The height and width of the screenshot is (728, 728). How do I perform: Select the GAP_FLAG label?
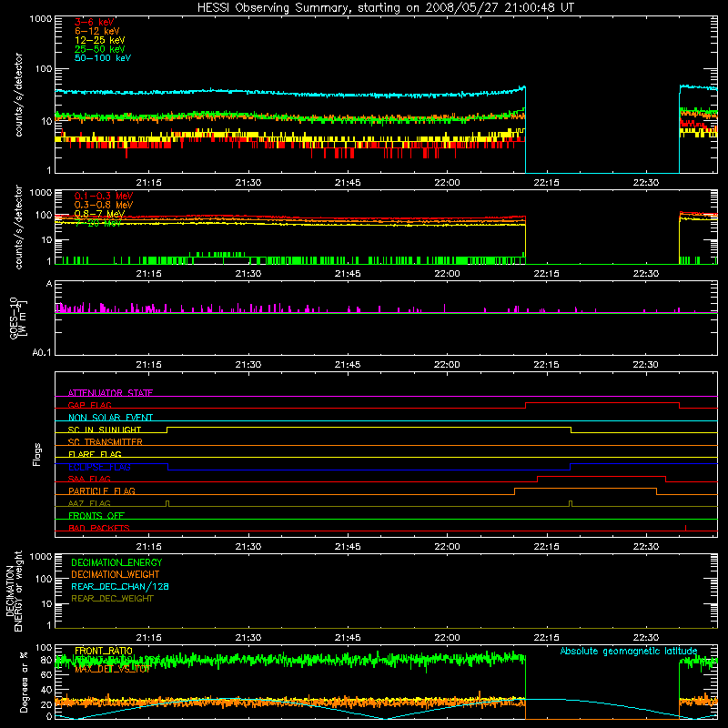pos(89,405)
